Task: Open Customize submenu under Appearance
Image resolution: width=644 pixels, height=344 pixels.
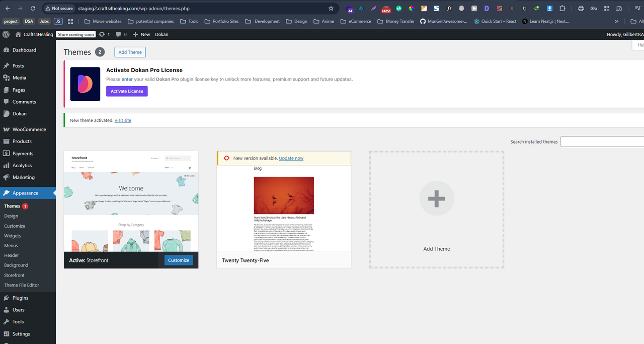Action: 15,226
